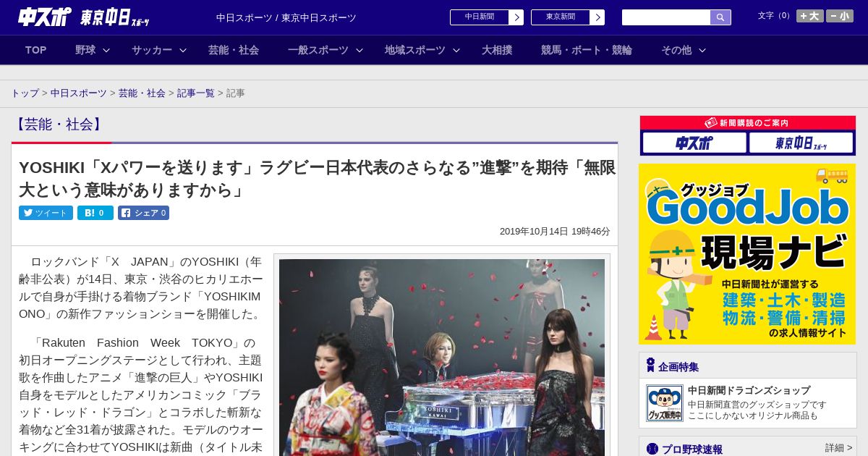Click the プロ野球速報 sidebar heading
This screenshot has width=868, height=456.
692,449
